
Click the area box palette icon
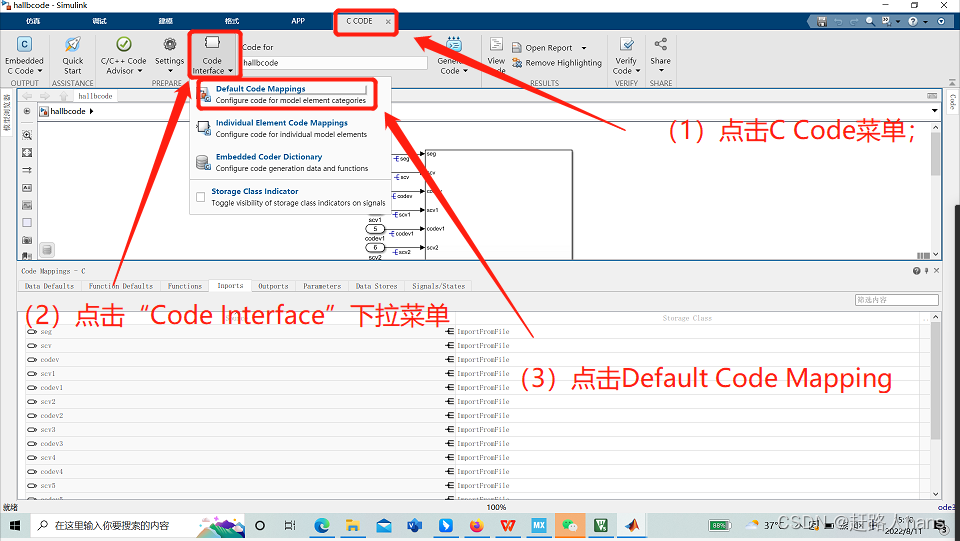click(x=27, y=223)
